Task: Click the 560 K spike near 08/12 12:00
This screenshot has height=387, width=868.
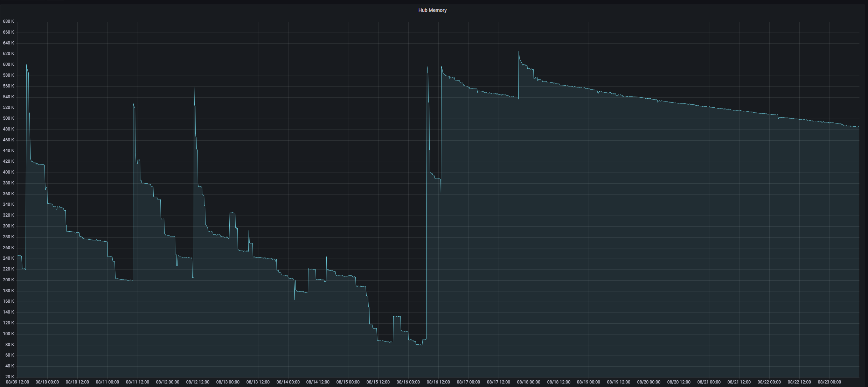Action: tap(194, 87)
